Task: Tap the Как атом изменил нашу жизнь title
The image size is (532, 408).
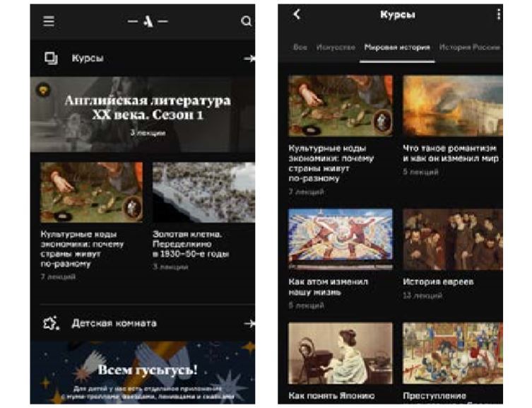Action: pos(328,287)
